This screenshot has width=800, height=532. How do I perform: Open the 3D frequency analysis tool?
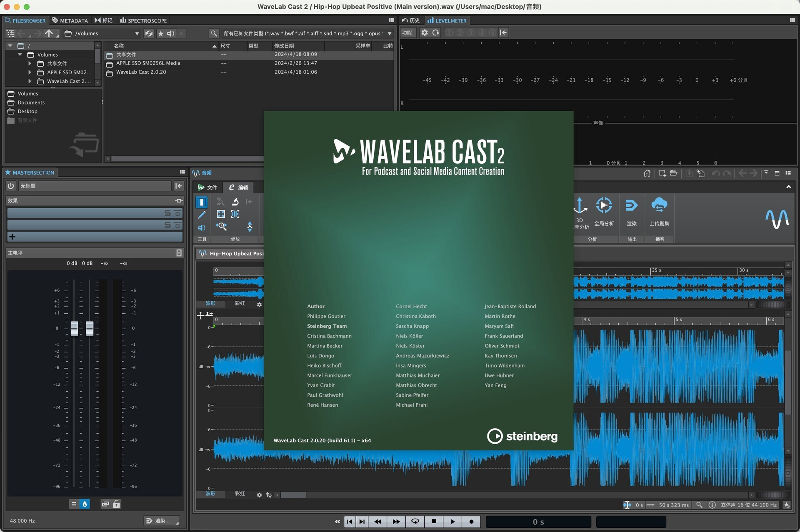point(580,213)
